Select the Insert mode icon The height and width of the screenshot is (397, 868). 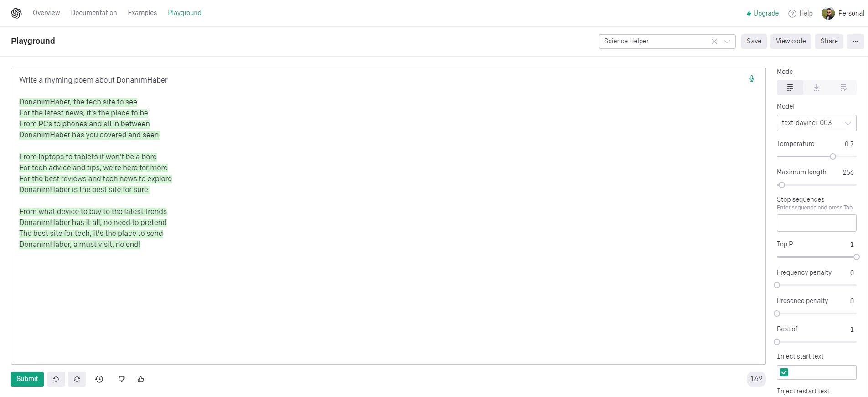click(x=816, y=88)
